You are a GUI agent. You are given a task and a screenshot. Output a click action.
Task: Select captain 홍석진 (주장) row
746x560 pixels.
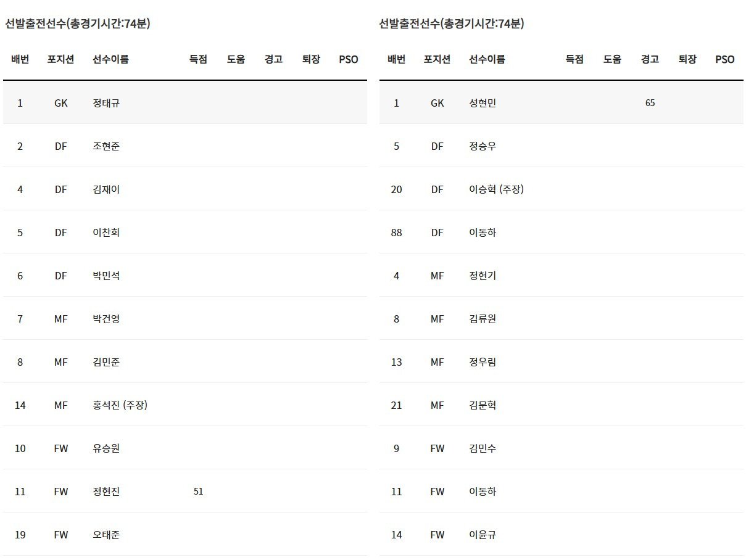184,405
